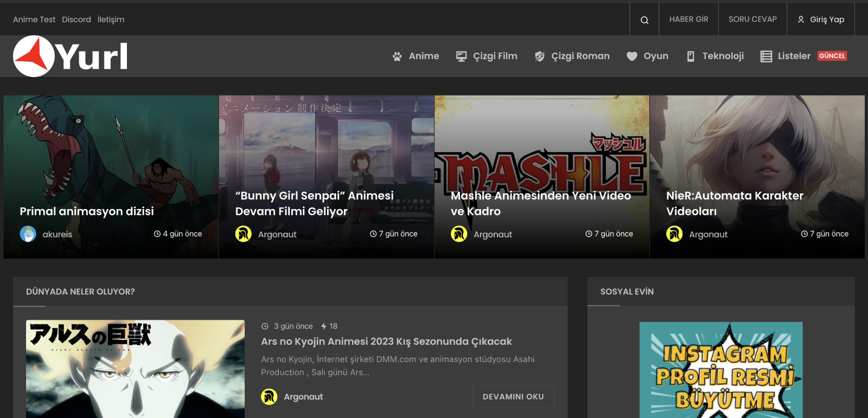
Task: Click akureis avatar on Primal card
Action: click(x=28, y=234)
